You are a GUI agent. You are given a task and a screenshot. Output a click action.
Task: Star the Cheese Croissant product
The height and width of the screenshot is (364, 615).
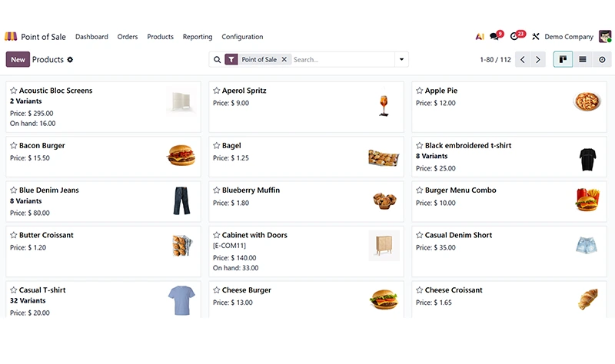419,290
